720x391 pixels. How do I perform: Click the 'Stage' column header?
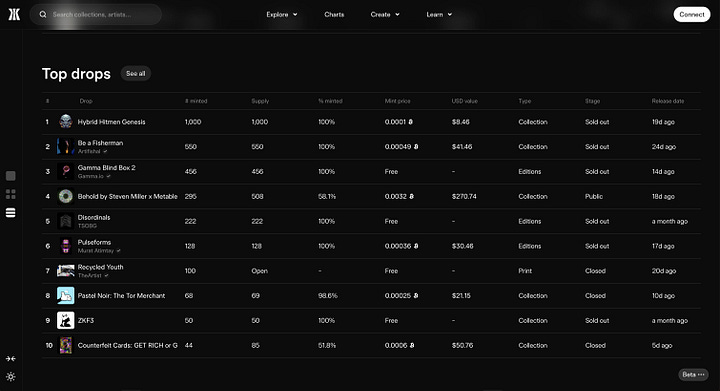pos(592,101)
